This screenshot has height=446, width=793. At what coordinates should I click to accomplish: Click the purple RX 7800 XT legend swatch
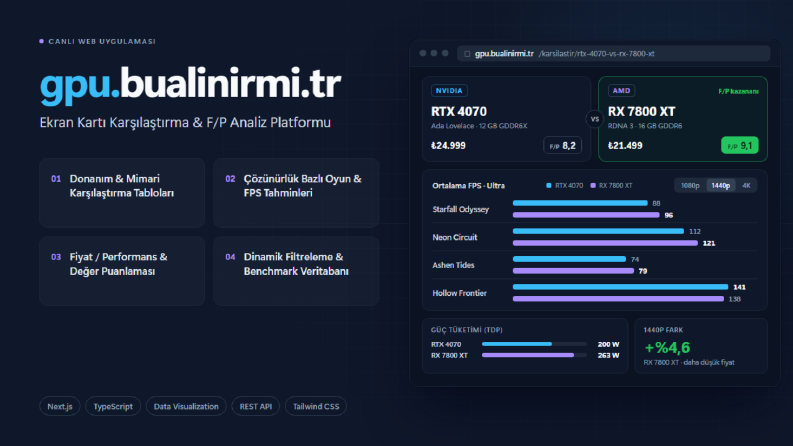pos(593,186)
